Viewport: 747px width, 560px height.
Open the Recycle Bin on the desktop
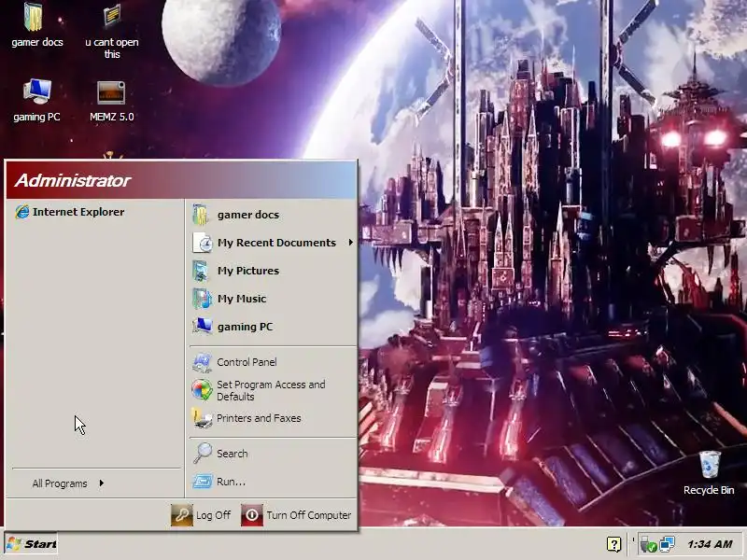710,464
